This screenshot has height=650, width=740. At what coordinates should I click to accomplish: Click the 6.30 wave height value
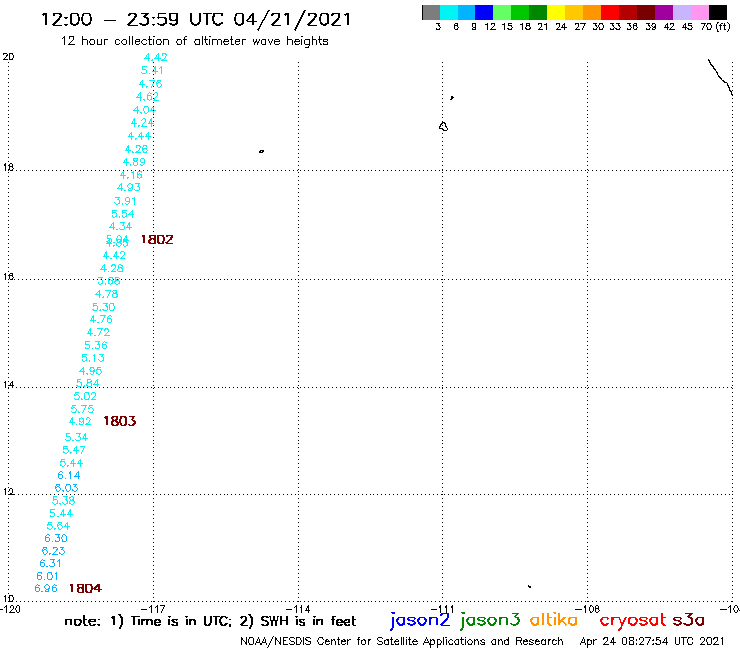(56, 538)
